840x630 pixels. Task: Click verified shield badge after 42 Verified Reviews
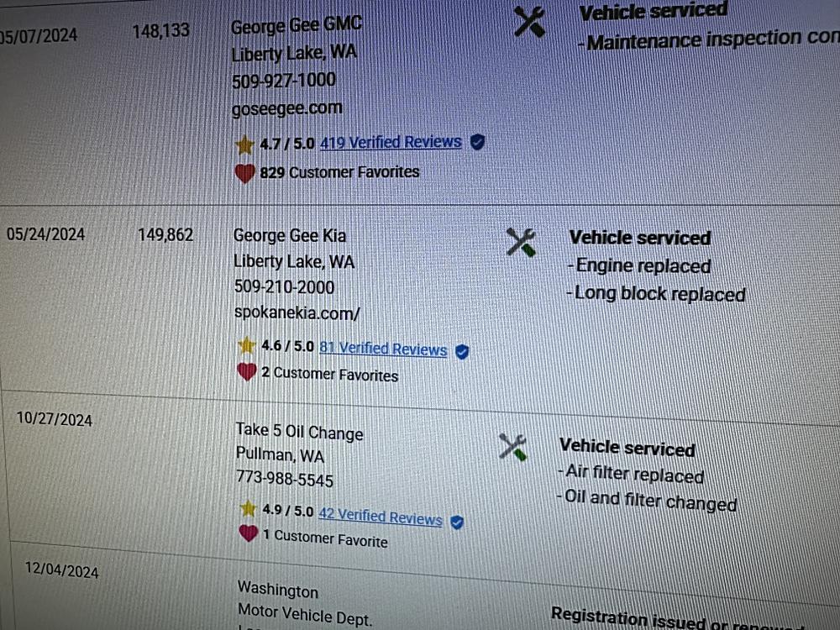457,522
